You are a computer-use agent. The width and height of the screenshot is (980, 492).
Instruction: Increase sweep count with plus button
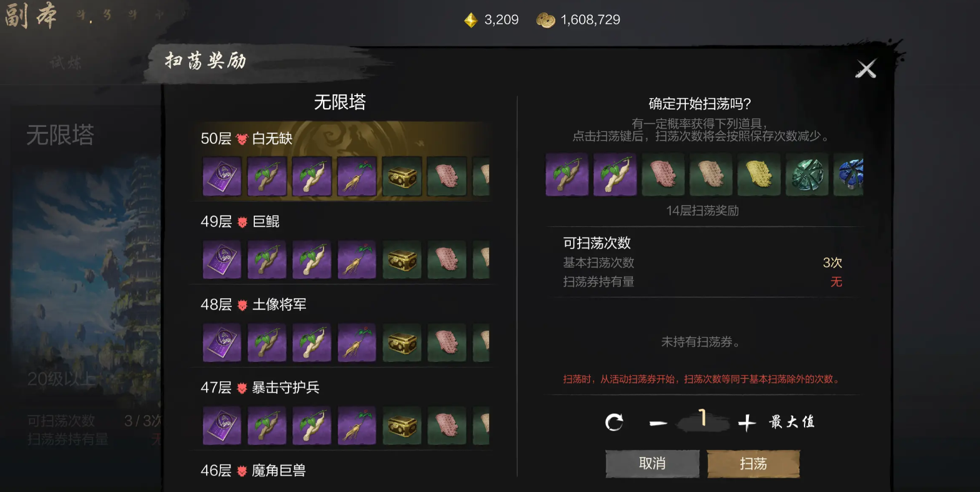(746, 423)
